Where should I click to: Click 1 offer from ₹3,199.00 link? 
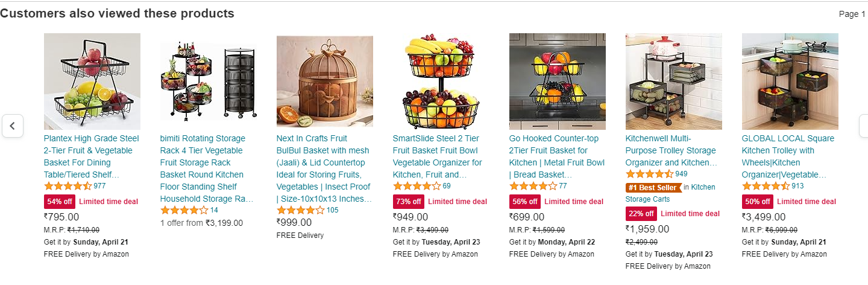(201, 223)
